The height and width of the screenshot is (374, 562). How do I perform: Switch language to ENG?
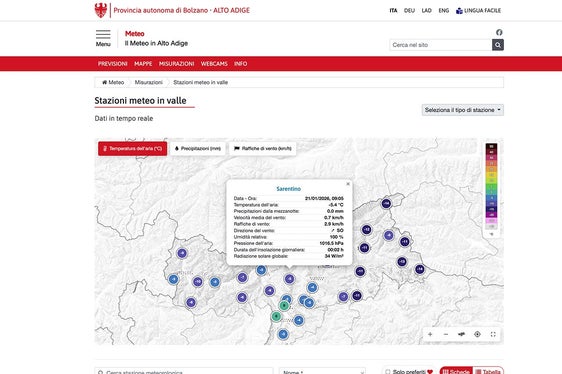point(444,11)
